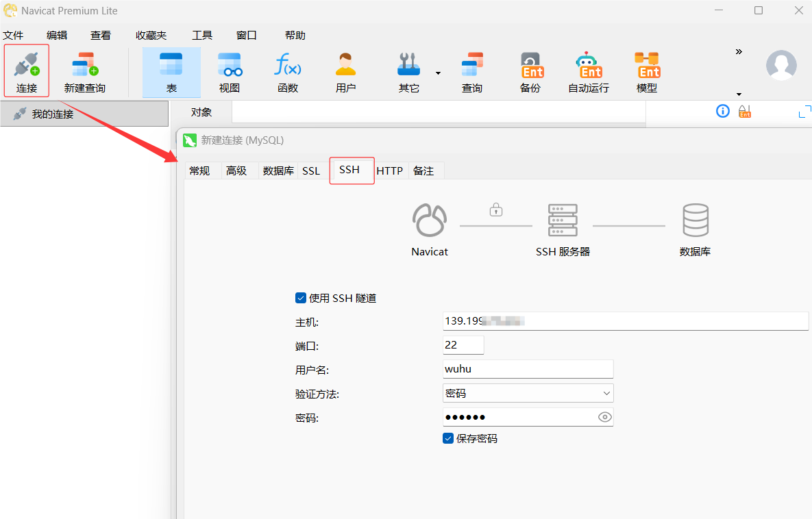Open the 收藏夹 menu
The height and width of the screenshot is (519, 812).
pos(151,35)
